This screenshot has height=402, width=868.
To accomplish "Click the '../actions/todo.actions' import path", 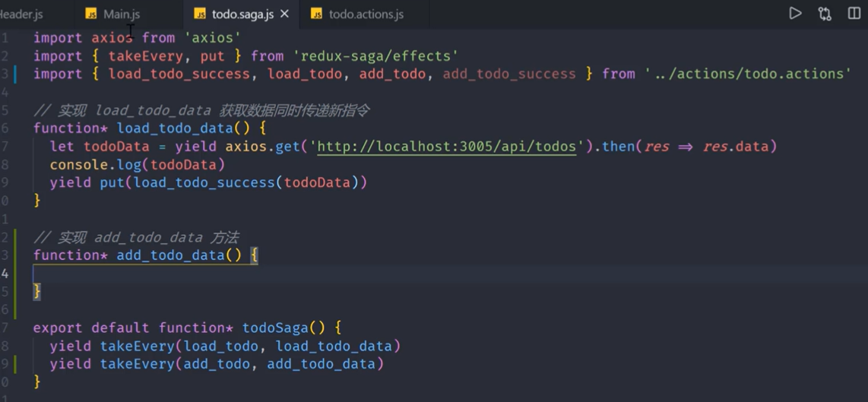I will pyautogui.click(x=748, y=74).
